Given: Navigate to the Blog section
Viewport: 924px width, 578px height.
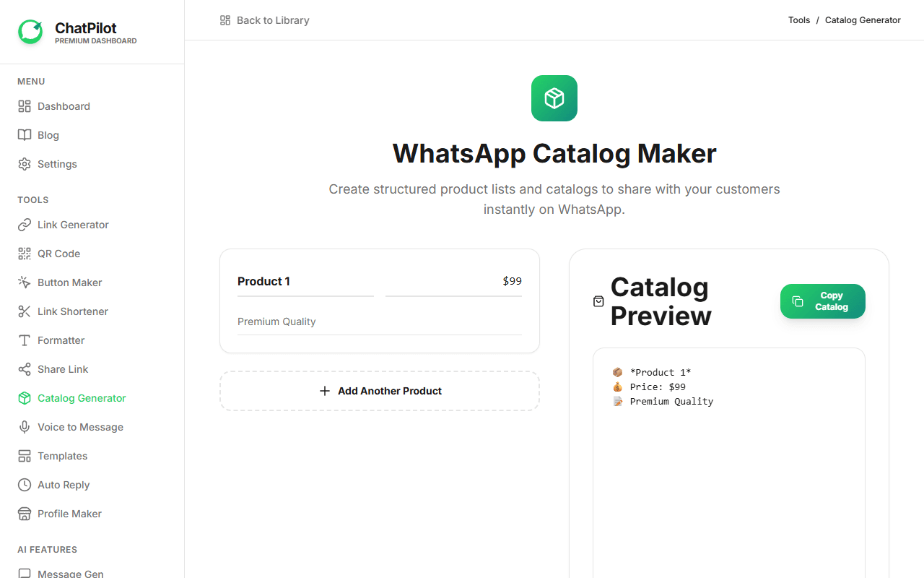Looking at the screenshot, I should [48, 135].
